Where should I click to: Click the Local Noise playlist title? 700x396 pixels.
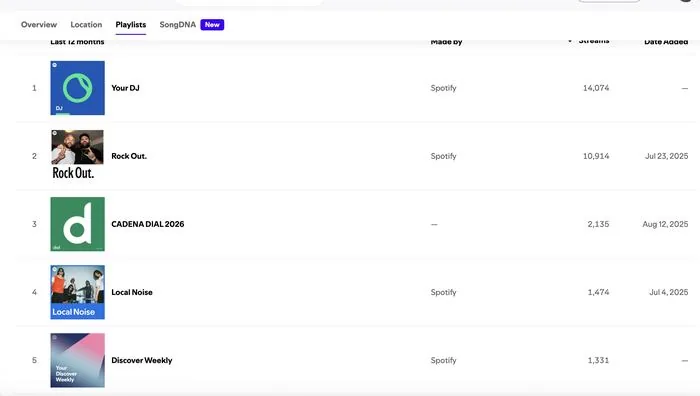click(132, 292)
